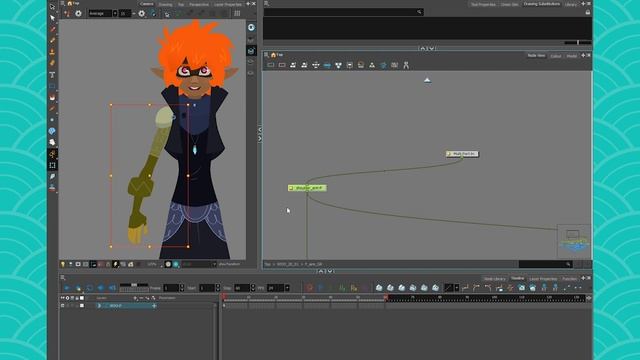Click the gear icon beside the peg icon
640x360 pixels.
click(78, 13)
